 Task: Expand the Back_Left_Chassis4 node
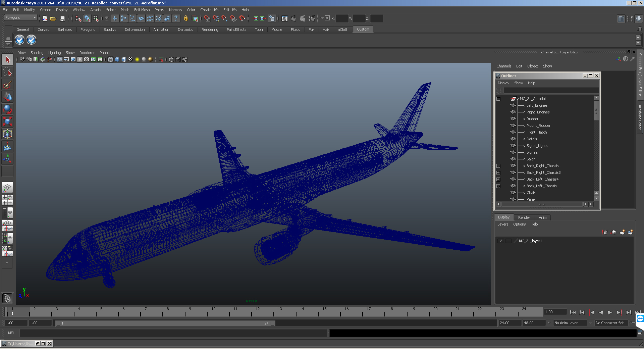click(x=498, y=179)
